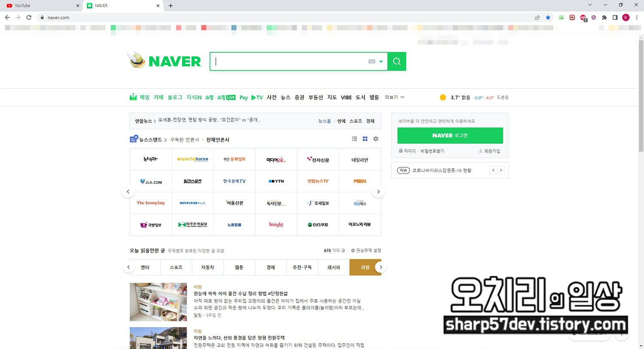Open YTN press tile
644x349 pixels.
(276, 181)
